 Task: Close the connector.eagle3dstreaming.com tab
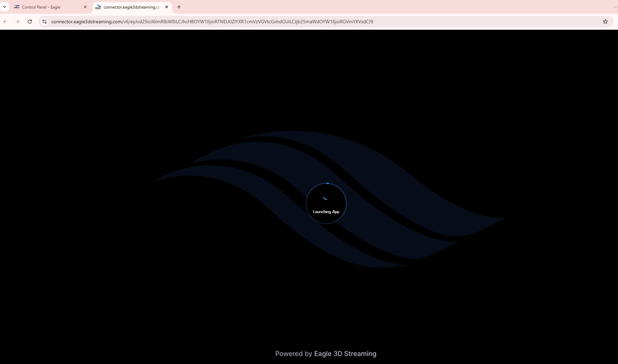point(167,7)
